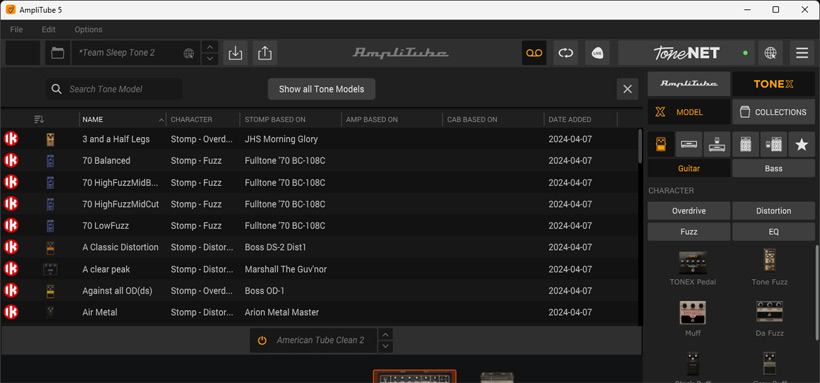Click pedal thumbnail of 70 Balanced row
This screenshot has width=820, height=383.
tap(50, 161)
